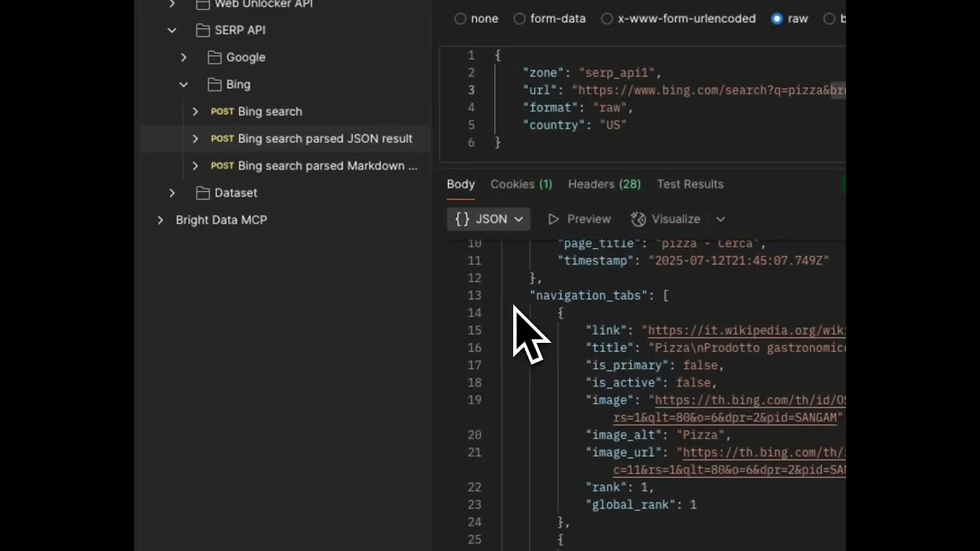Select the Dataset folder
Screen dimensions: 980x551
coord(236,193)
